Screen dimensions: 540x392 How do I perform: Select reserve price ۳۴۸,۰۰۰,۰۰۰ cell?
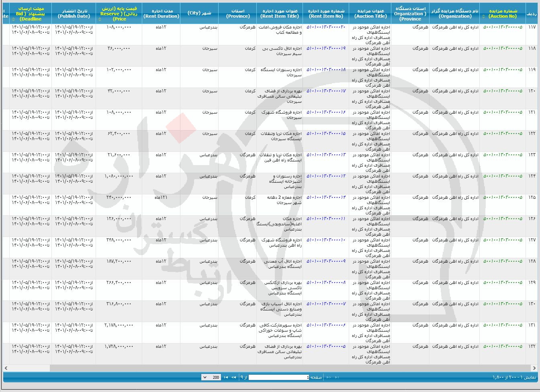pyautogui.click(x=119, y=247)
